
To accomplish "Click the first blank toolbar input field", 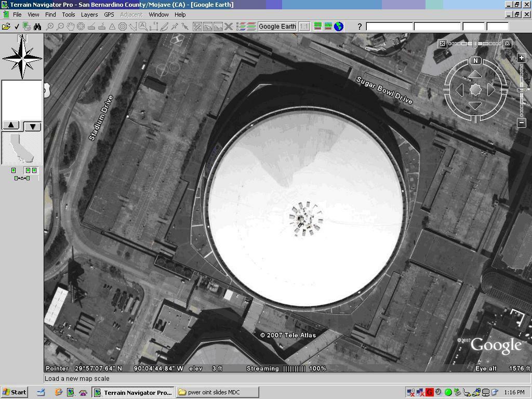I will coord(390,26).
